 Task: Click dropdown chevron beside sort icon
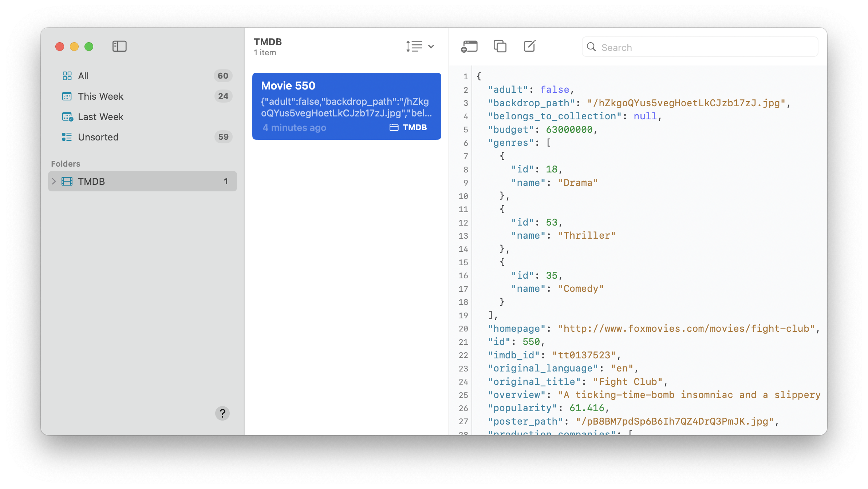[431, 47]
